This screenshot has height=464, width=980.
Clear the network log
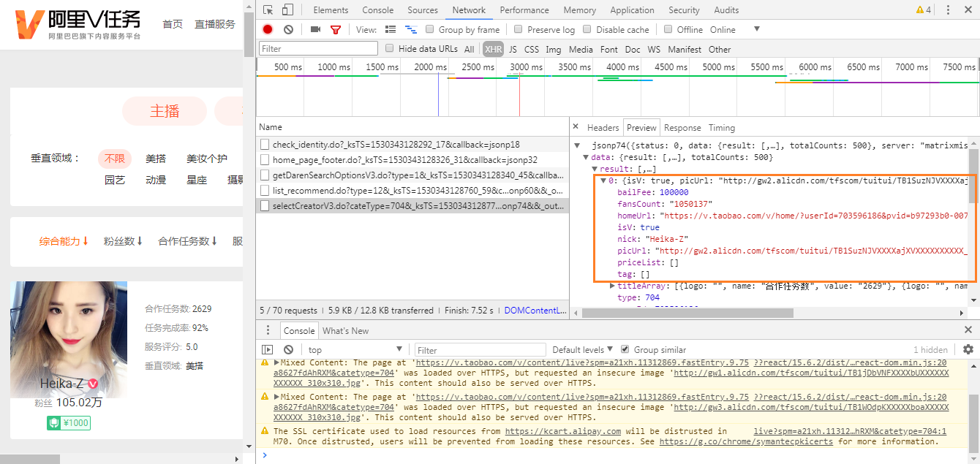288,30
